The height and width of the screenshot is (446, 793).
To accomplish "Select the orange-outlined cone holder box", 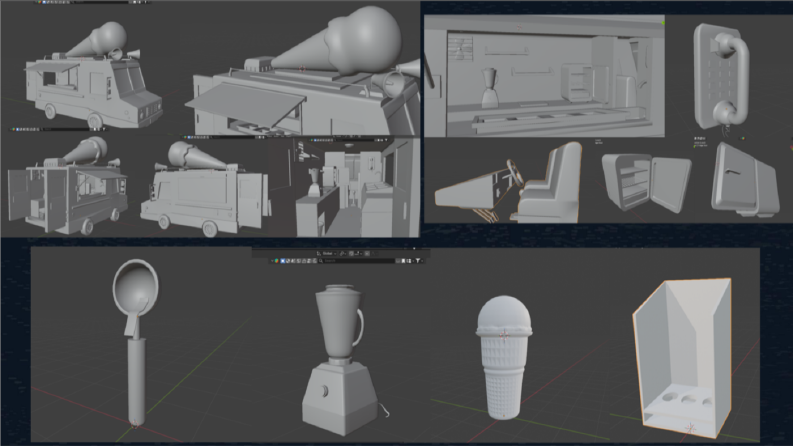I will [x=682, y=358].
